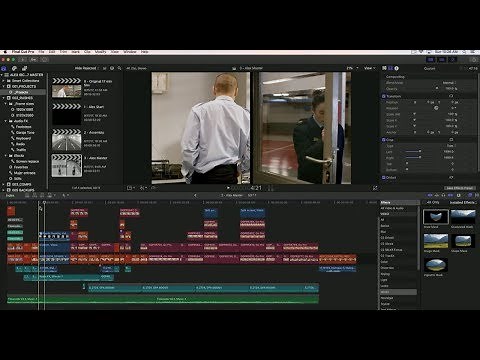The image size is (480, 360).
Task: Click the Rotation dial in inspector
Action: [x=436, y=108]
